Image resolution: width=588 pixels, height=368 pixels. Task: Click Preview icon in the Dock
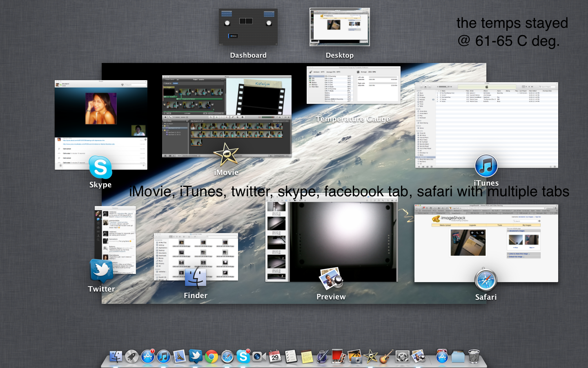click(419, 357)
